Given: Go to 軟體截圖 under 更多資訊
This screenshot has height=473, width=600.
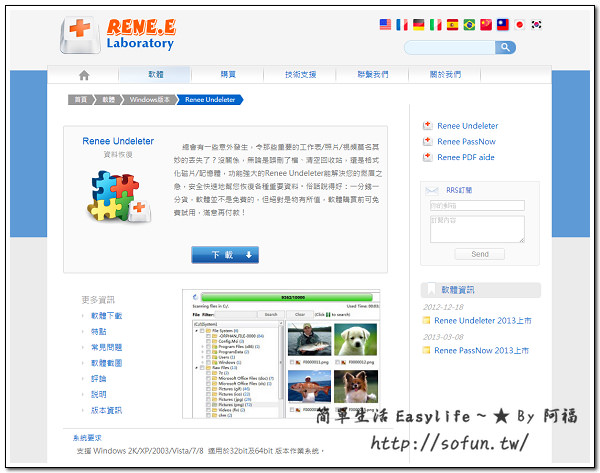Looking at the screenshot, I should [x=106, y=363].
